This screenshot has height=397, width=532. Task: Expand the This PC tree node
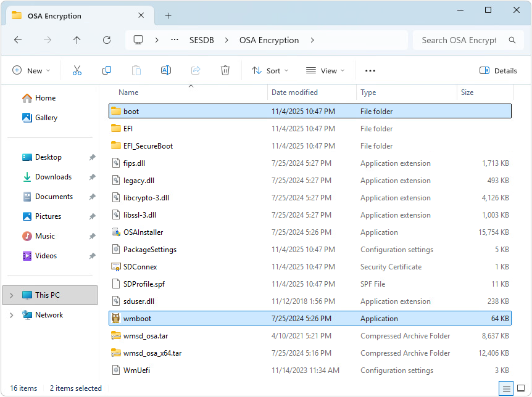pos(12,295)
